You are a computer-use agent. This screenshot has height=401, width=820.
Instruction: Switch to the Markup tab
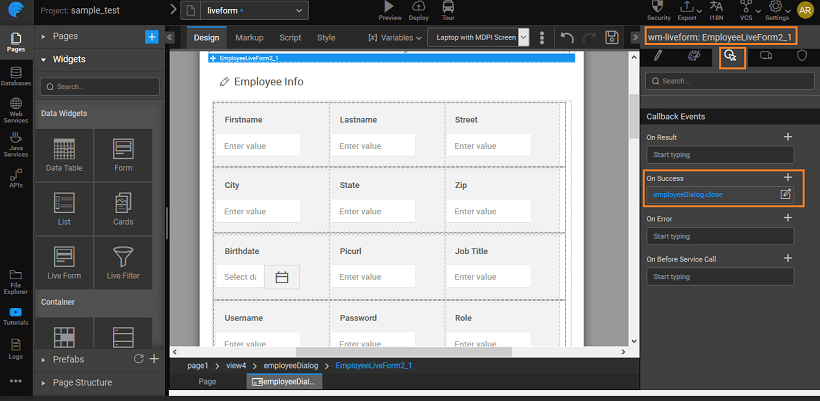249,38
